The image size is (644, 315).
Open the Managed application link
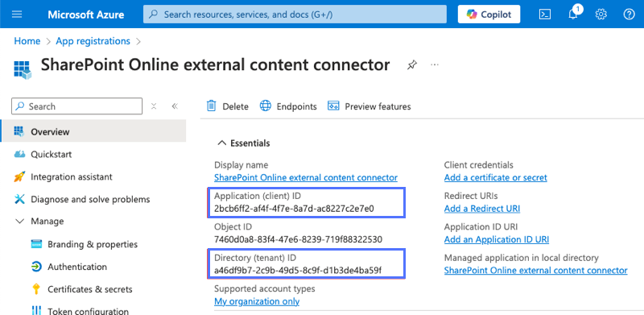coord(536,270)
